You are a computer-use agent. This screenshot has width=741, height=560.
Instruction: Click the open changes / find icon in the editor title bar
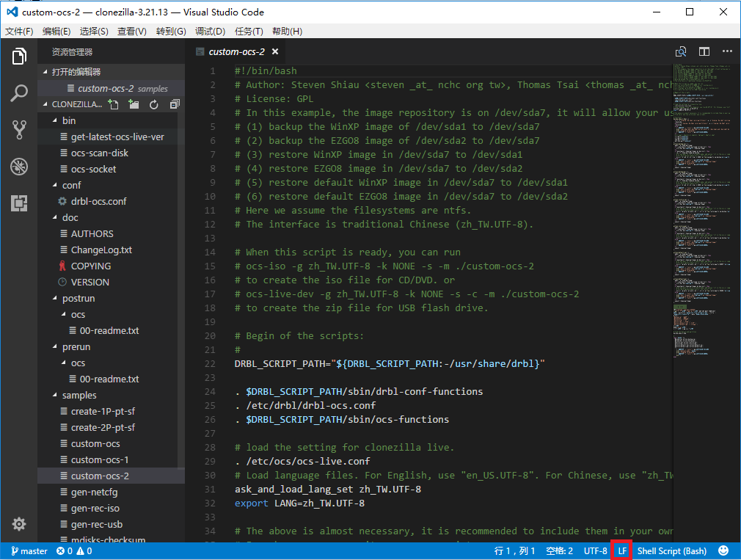tap(681, 51)
